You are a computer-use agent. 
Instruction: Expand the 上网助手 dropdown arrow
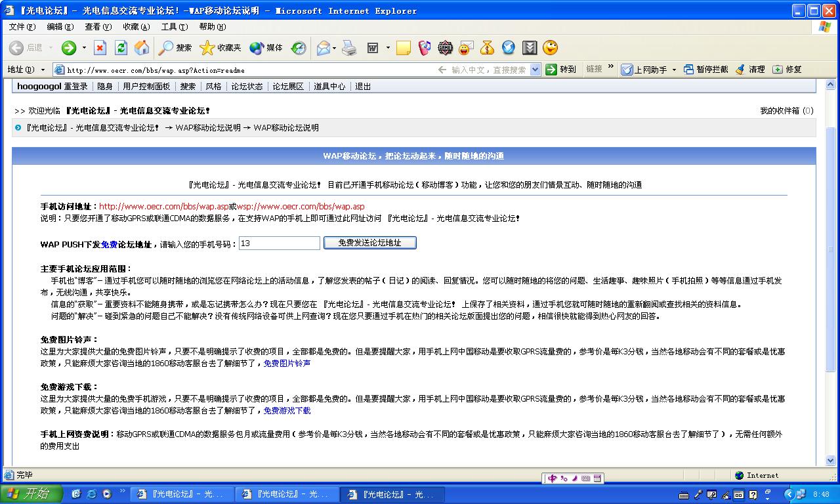[674, 70]
